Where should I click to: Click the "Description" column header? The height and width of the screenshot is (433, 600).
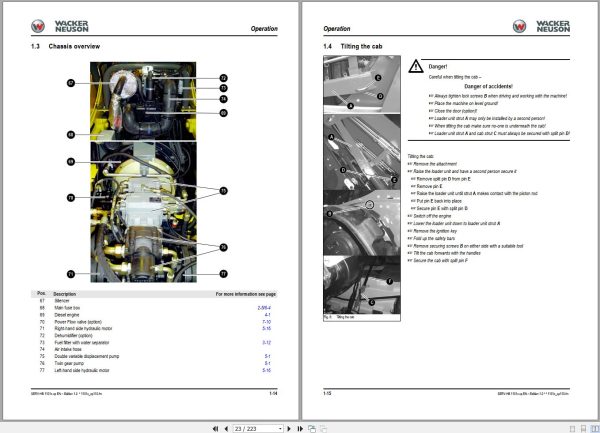click(64, 294)
